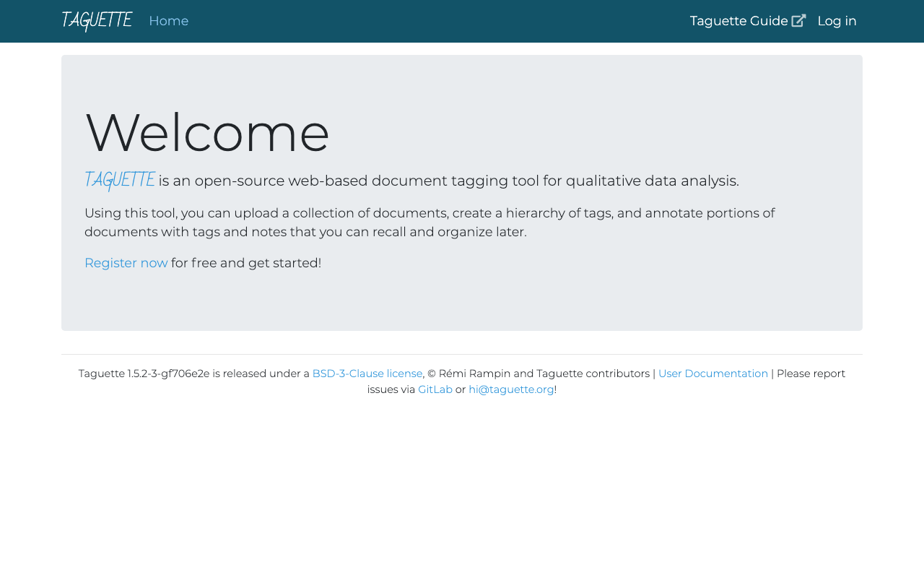View the User Documentation
Screen dimensions: 924x578
713,373
